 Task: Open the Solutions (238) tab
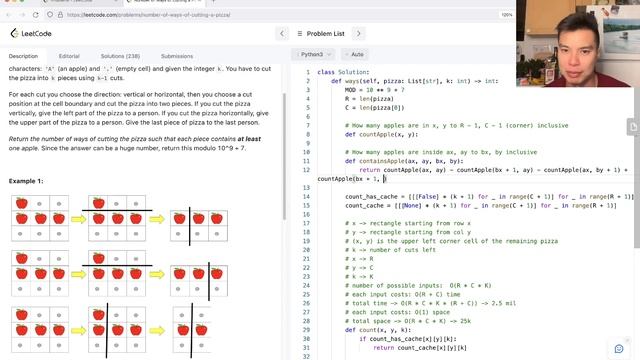[120, 56]
